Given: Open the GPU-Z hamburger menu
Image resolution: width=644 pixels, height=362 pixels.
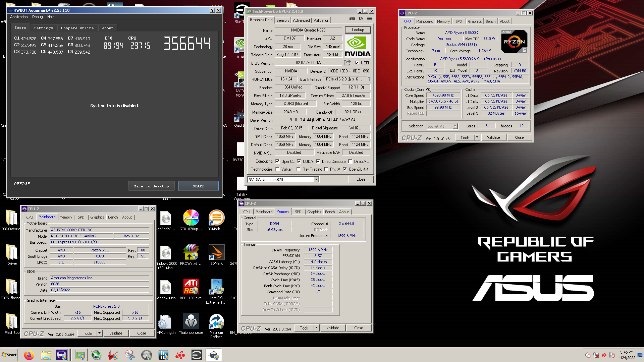Looking at the screenshot, I should pos(369,19).
